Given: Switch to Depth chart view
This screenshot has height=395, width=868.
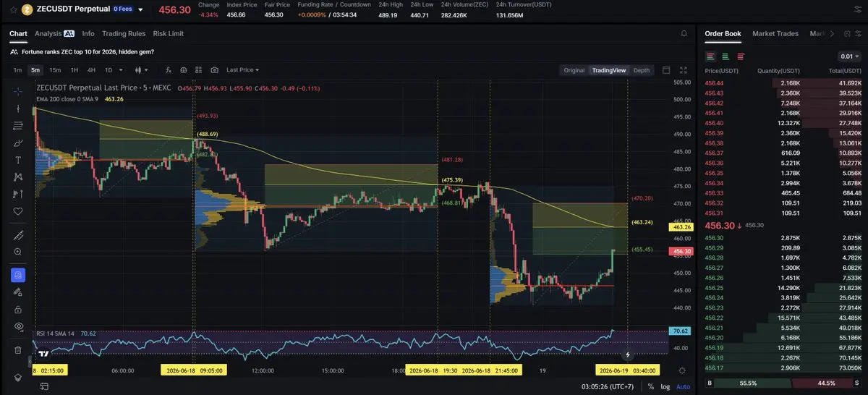Looking at the screenshot, I should (x=642, y=70).
